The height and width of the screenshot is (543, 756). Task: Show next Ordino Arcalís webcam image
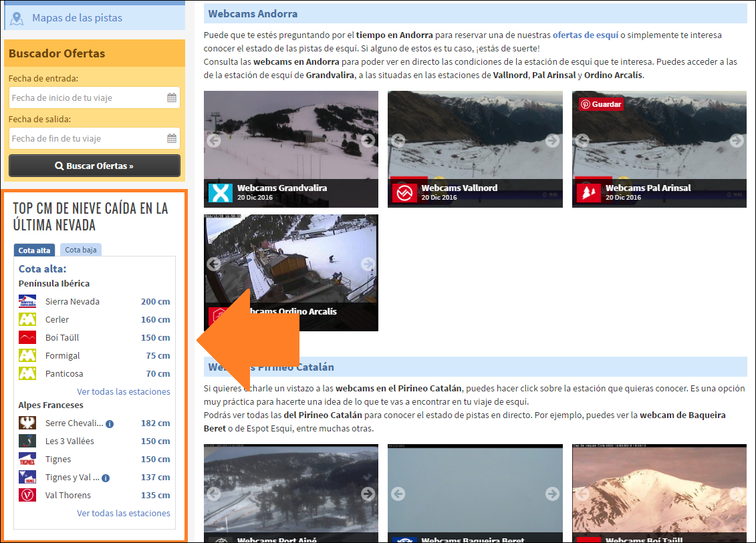tap(368, 264)
